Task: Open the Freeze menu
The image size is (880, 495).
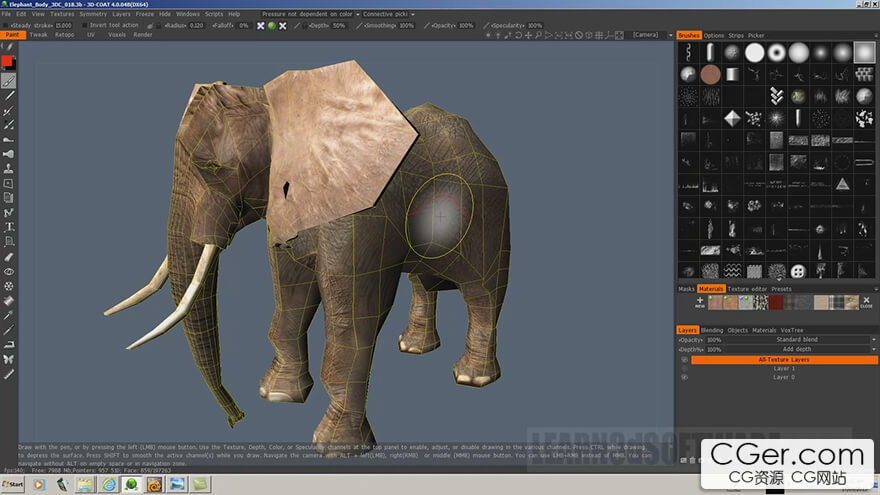Action: click(x=144, y=14)
